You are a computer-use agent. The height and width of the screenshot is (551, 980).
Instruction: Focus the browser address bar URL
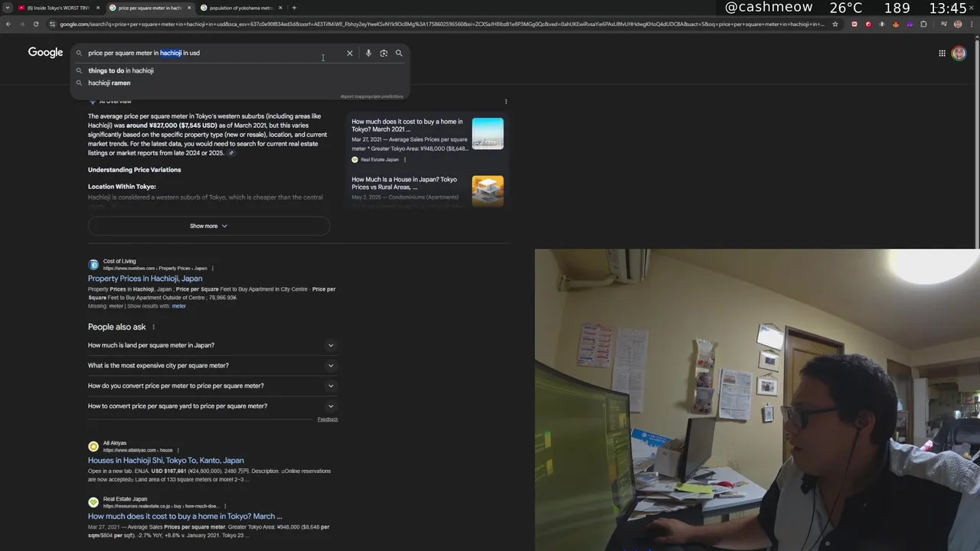point(442,24)
